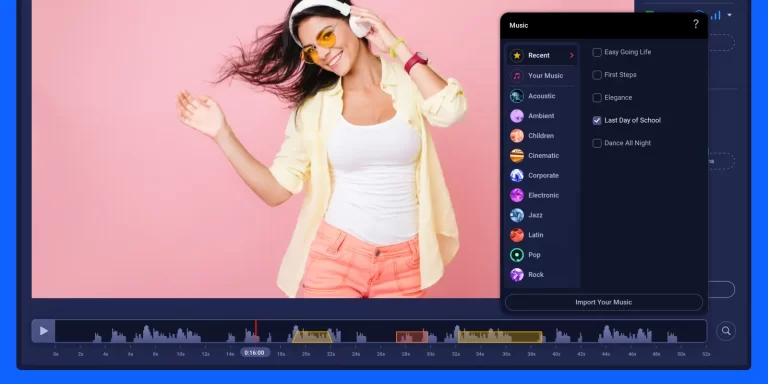768x384 pixels.
Task: Click the timeline Play button
Action: (x=44, y=331)
